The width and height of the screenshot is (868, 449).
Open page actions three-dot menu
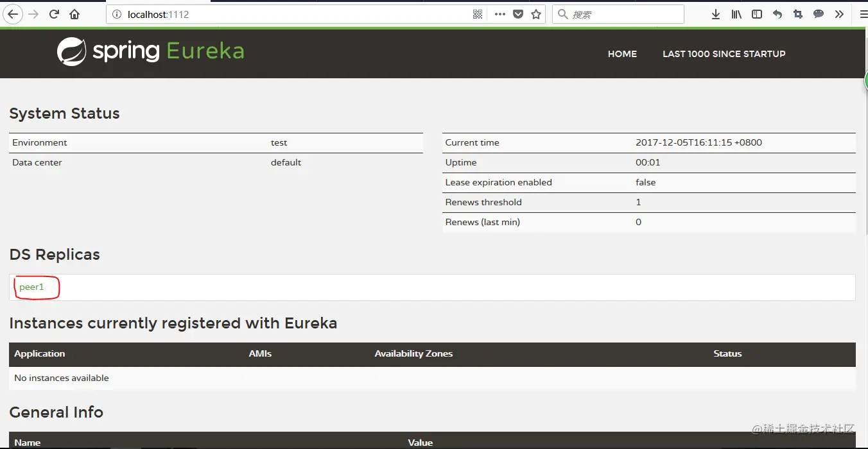499,14
